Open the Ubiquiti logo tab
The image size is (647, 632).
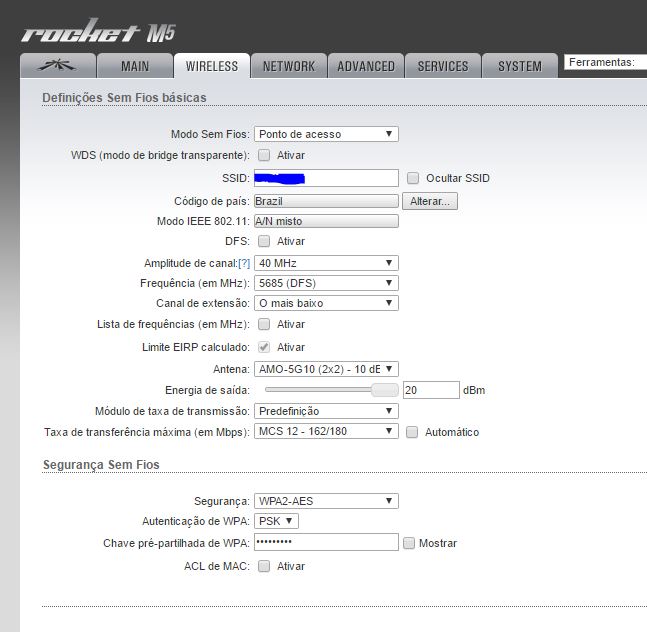coord(58,66)
